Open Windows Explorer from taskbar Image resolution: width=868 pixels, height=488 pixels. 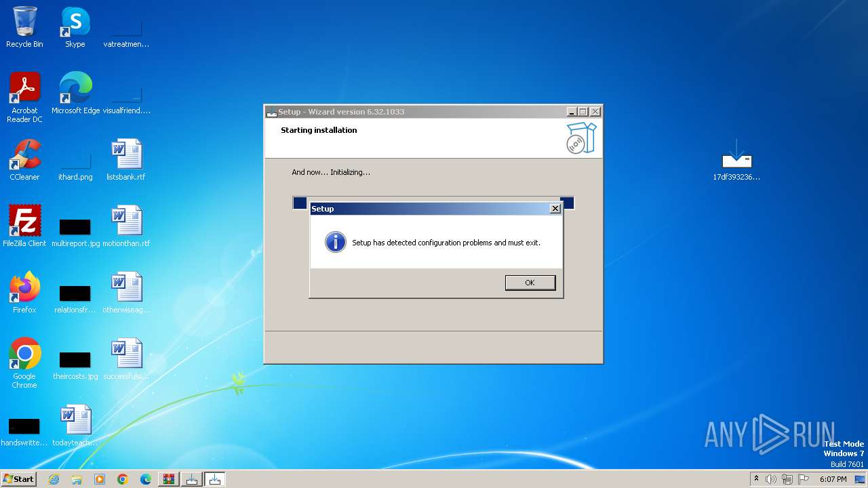tap(77, 479)
